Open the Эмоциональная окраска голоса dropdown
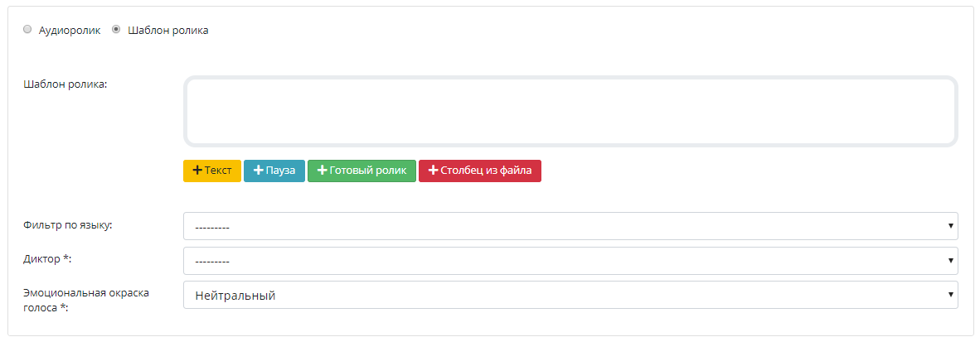Screen dimensions: 980x337 (x=570, y=295)
